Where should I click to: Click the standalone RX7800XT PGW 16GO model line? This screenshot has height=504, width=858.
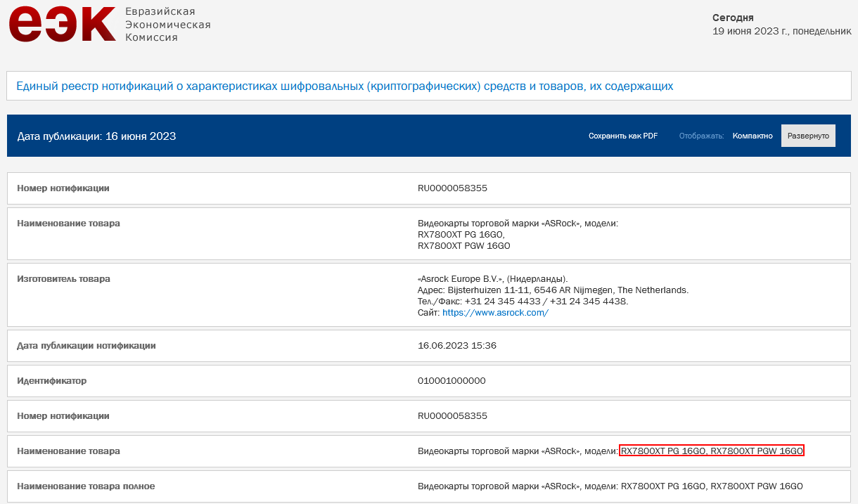[464, 246]
